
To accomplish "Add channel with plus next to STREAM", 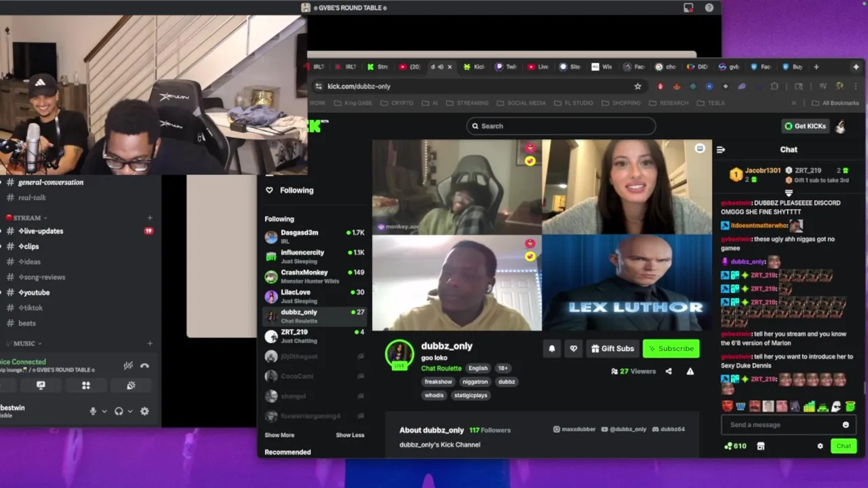I will pos(150,218).
